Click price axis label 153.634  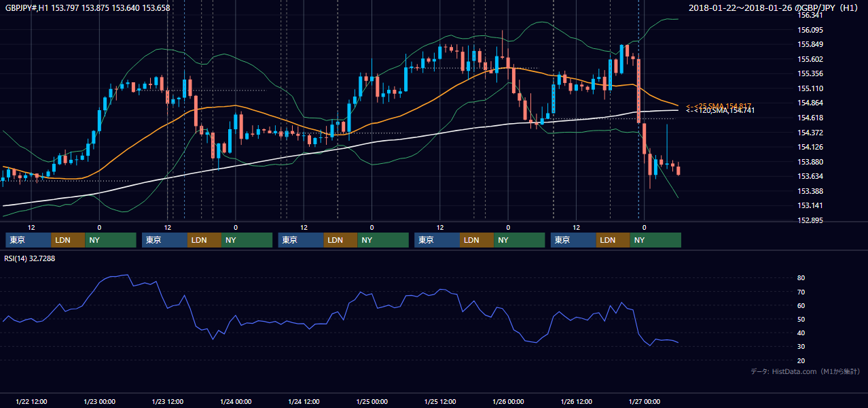point(810,176)
